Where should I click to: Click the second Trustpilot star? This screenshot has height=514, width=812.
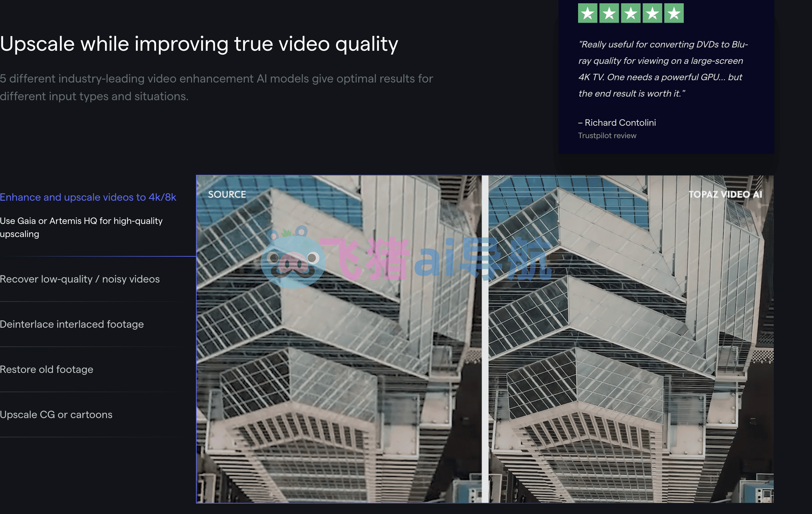(x=609, y=13)
